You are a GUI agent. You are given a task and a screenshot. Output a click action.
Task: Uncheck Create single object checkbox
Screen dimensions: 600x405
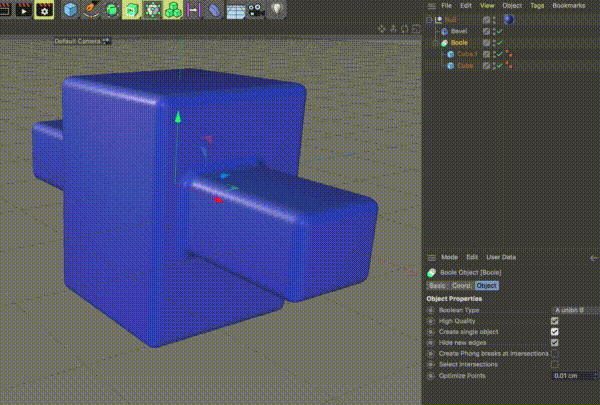point(554,332)
